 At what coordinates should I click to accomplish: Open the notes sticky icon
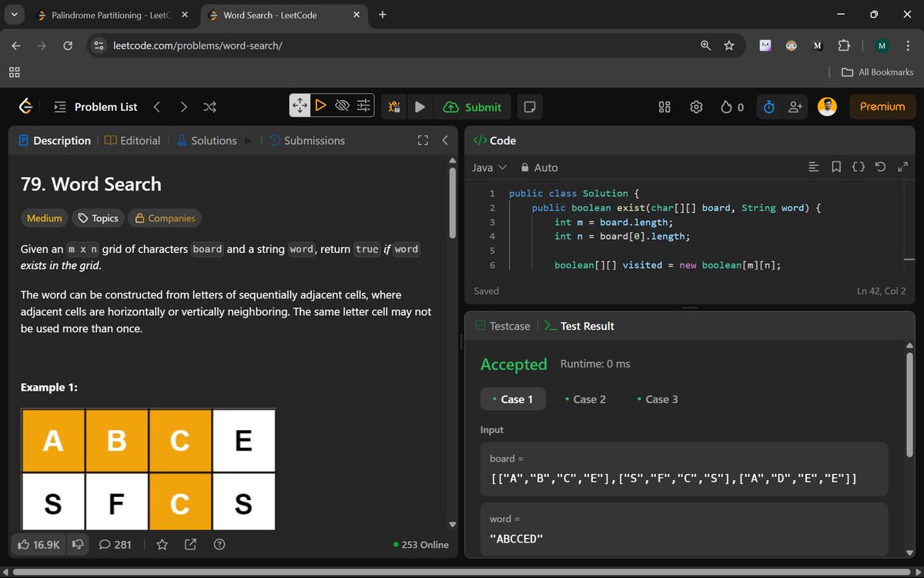click(x=529, y=107)
